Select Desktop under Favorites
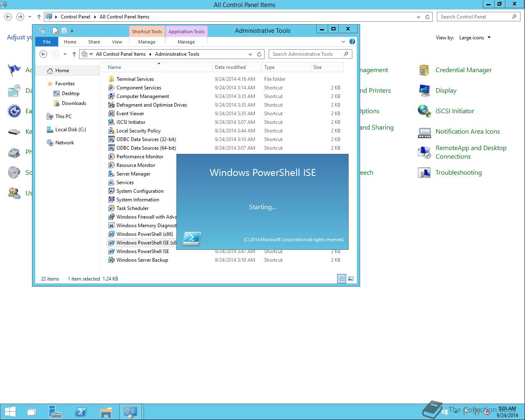The image size is (525, 420). click(x=71, y=94)
